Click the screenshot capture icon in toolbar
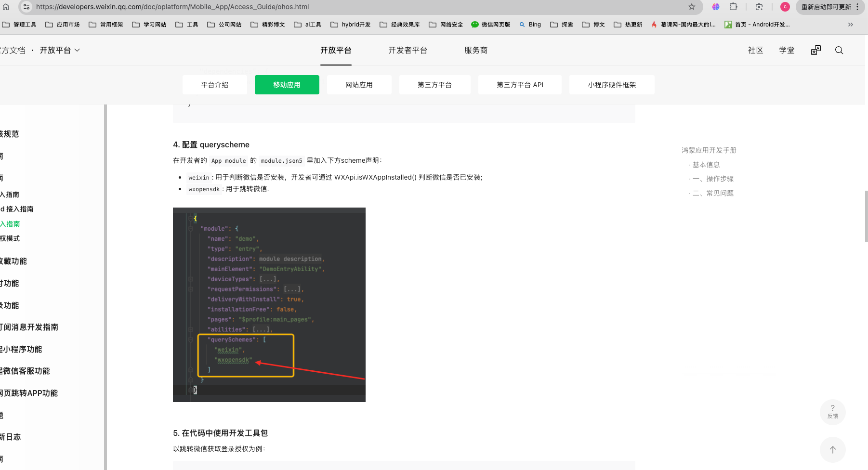Viewport: 868px width, 470px height. pos(759,7)
